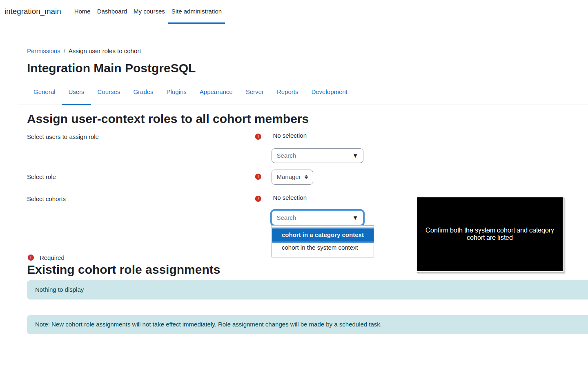Click the 'Select cohorts' field label

pyautogui.click(x=47, y=199)
